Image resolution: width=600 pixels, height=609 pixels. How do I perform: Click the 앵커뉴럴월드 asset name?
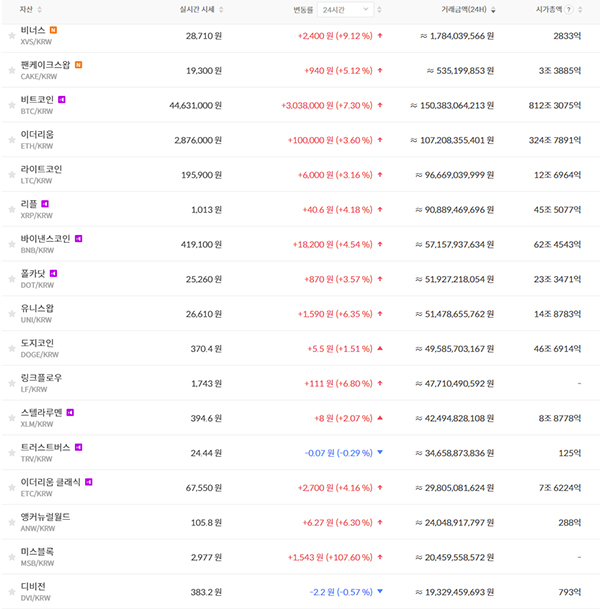[45, 517]
